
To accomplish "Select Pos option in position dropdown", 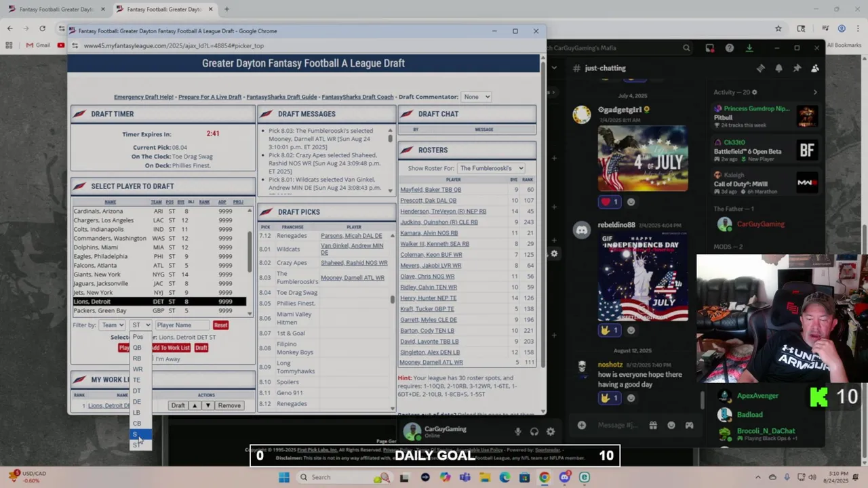I will tap(138, 337).
